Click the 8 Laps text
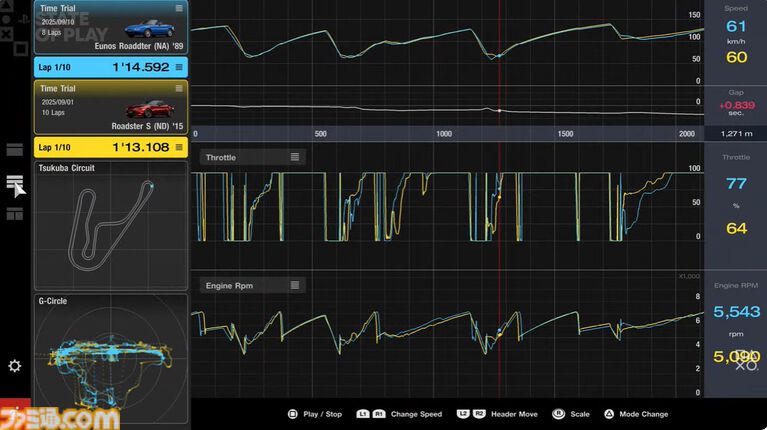The image size is (767, 430). coord(51,32)
